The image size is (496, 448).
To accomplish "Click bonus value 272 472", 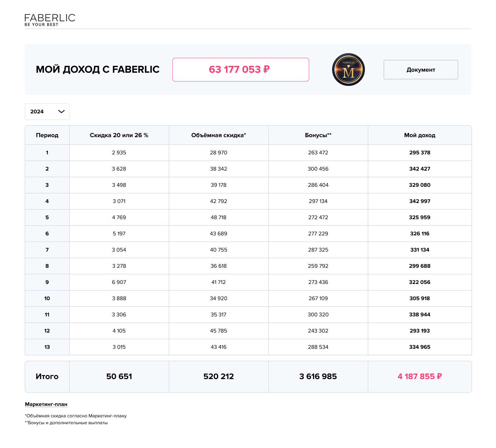I will pos(318,217).
